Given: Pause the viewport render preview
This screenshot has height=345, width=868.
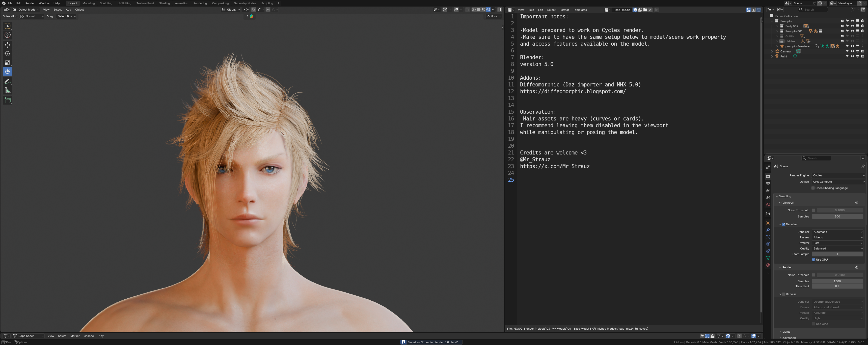Looking at the screenshot, I should [x=500, y=10].
